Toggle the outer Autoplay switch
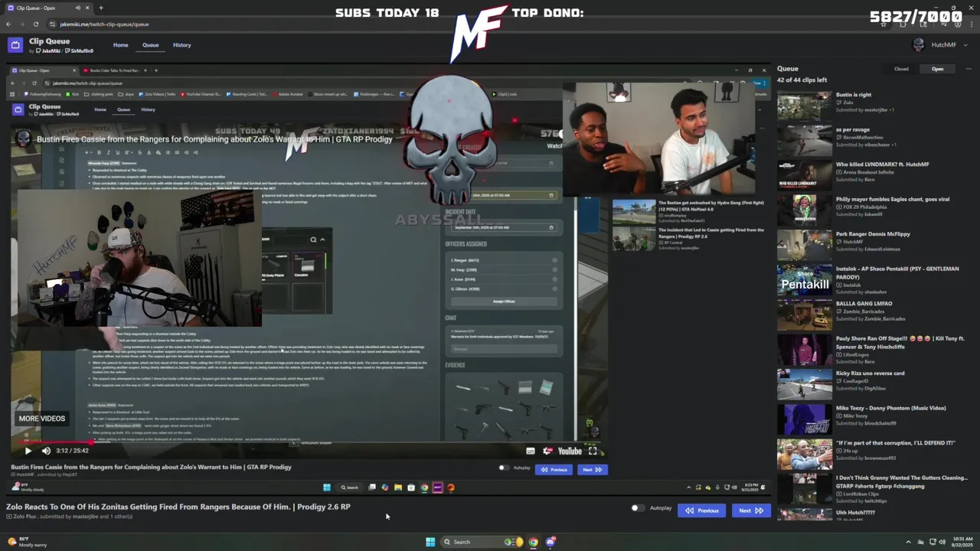This screenshot has width=980, height=551. point(637,508)
